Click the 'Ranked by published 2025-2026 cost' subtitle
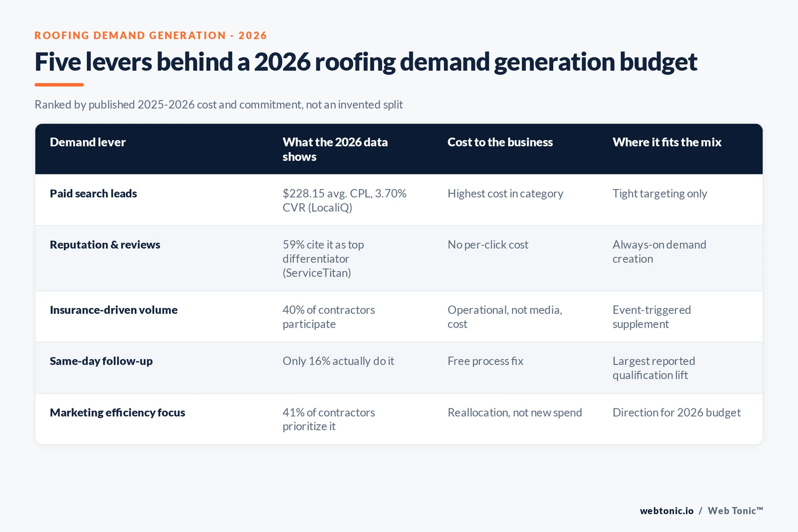 click(218, 105)
